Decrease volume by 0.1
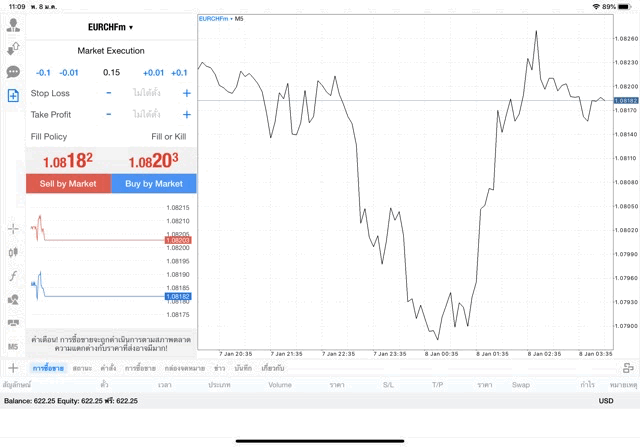Screen dimensions: 640x447 (43, 73)
